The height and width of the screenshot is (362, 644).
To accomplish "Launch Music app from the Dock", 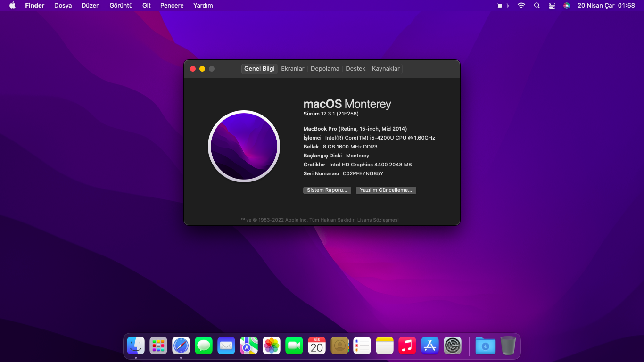I will pyautogui.click(x=407, y=346).
